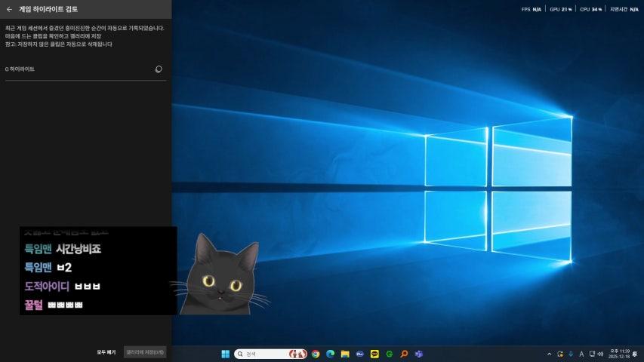This screenshot has height=362, width=644.
Task: Click the volume icon in system tray
Action: pyautogui.click(x=601, y=354)
